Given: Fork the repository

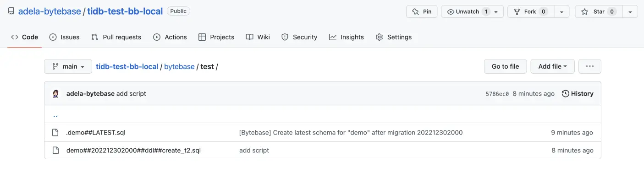Looking at the screenshot, I should click(531, 12).
